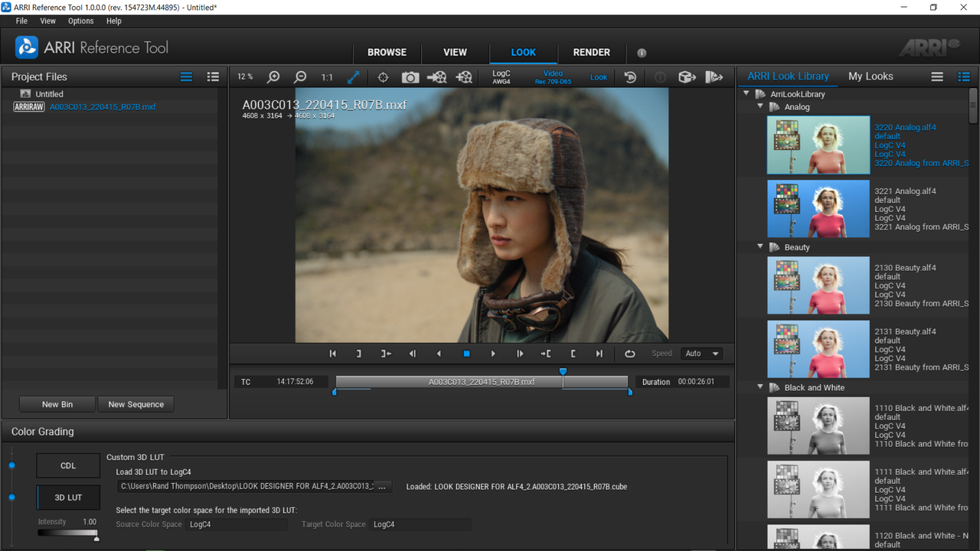The image size is (980, 551).
Task: Switch Project Files to detail list view
Action: [213, 77]
